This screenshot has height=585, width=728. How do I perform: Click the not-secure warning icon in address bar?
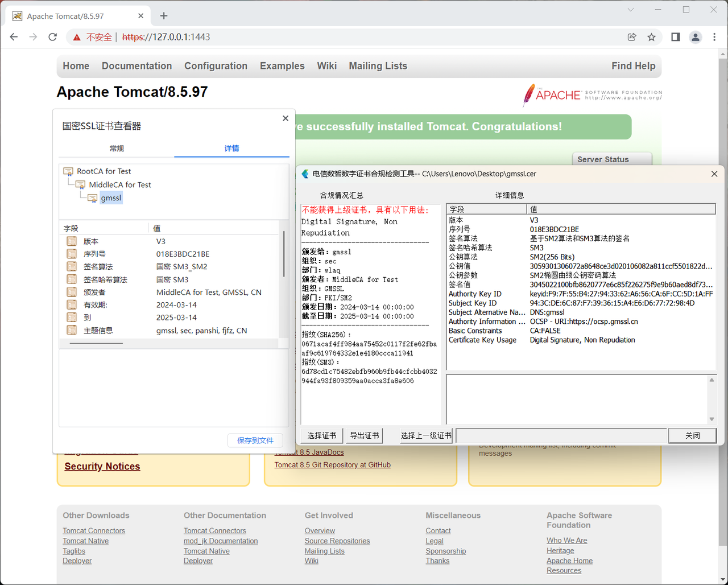77,38
